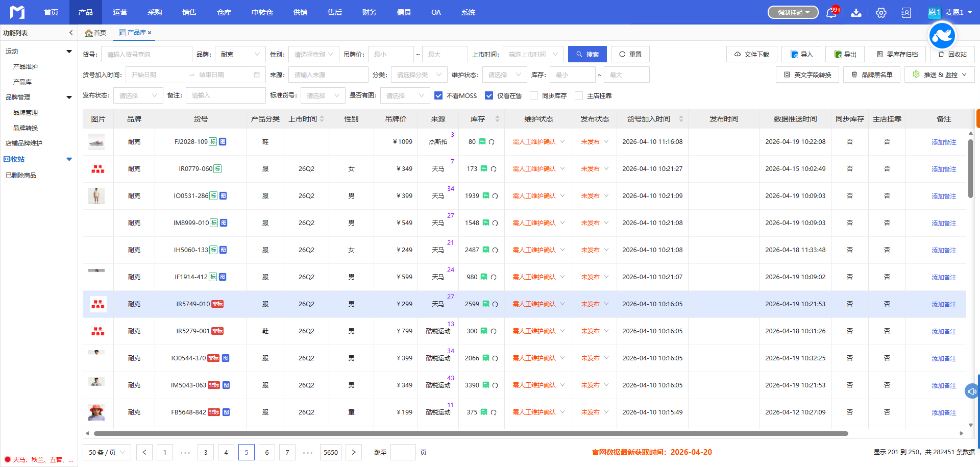The image size is (980, 467).
Task: Click blue image badge next to IO0531-286
Action: click(x=223, y=196)
